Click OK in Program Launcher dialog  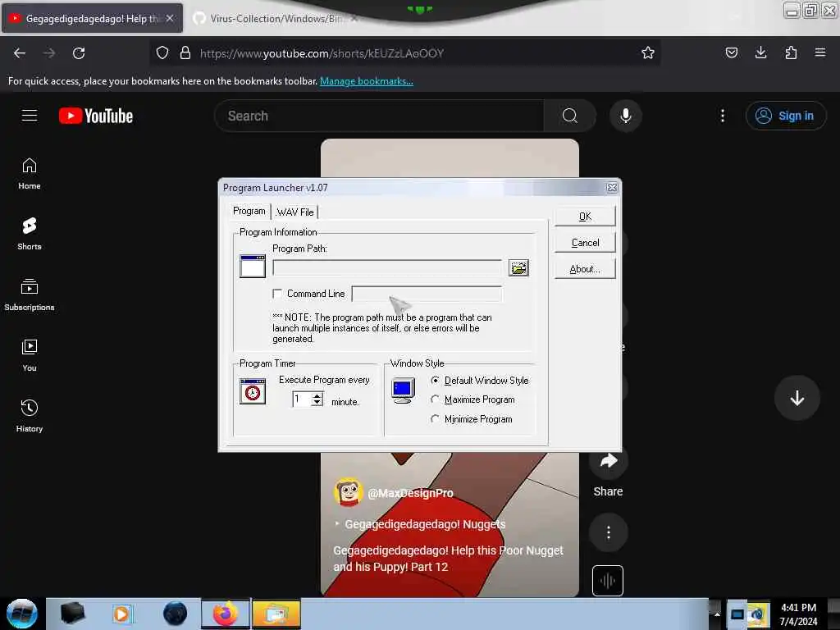point(585,217)
